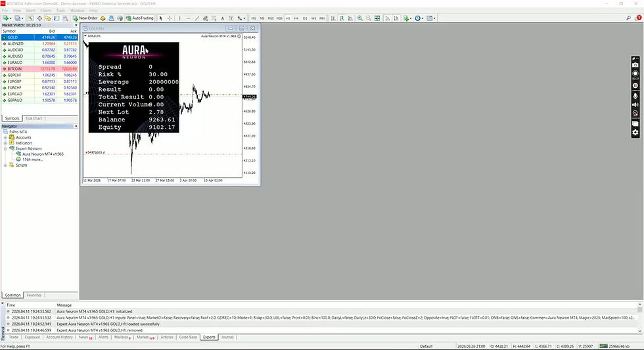The image size is (644, 350).
Task: Toggle the Data Window crosshair-circle icon
Action: 39,18
